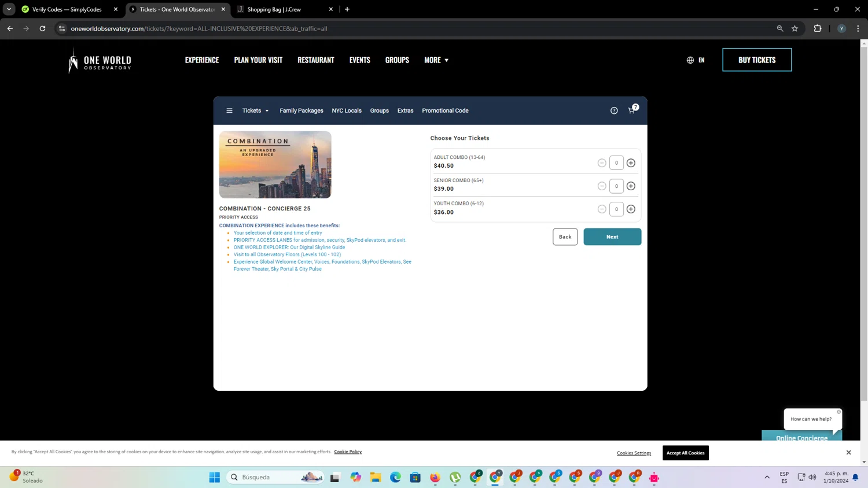Viewport: 868px width, 488px height.
Task: Open the hamburger menu in ticket widget
Action: coord(229,110)
